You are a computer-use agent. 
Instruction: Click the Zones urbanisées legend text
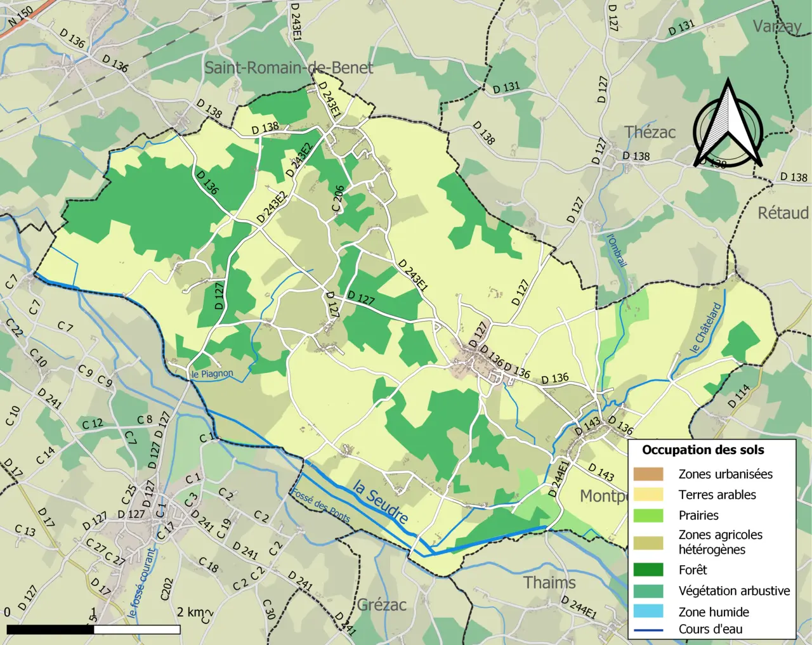click(726, 474)
